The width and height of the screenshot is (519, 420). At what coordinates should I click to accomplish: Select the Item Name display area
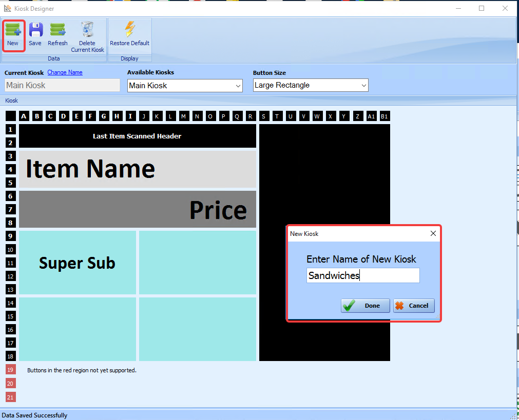(138, 169)
